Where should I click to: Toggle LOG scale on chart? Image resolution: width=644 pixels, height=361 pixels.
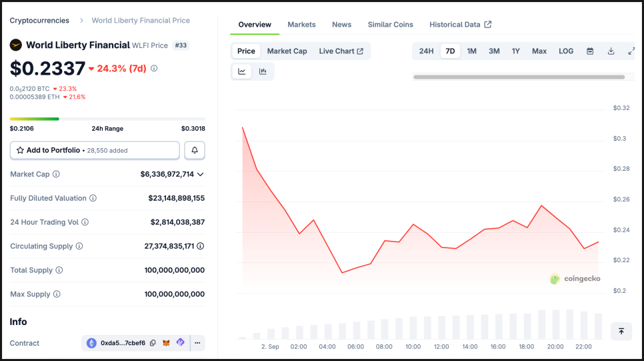(x=566, y=51)
